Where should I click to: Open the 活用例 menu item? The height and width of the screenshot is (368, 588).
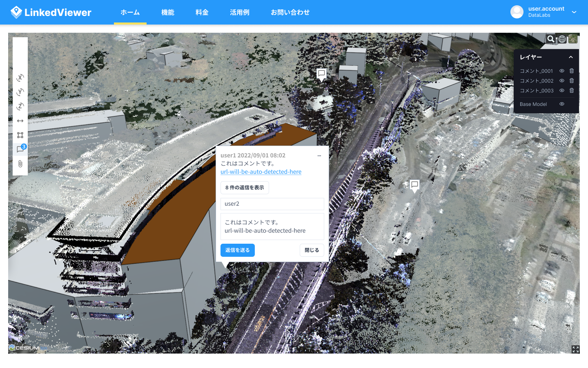[x=240, y=12]
